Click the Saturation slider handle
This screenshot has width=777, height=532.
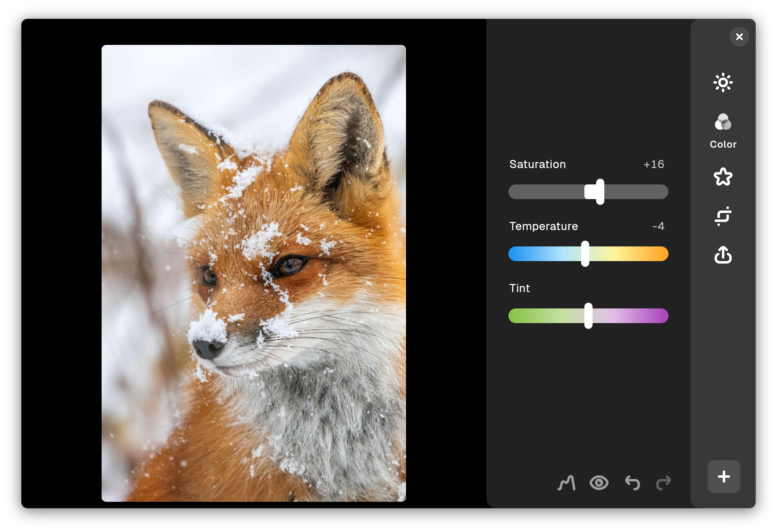(x=600, y=192)
